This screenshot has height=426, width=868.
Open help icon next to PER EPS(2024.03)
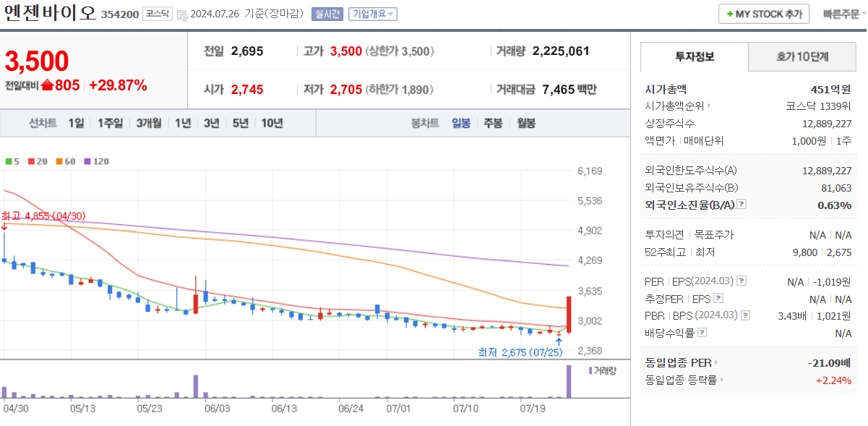pos(742,281)
